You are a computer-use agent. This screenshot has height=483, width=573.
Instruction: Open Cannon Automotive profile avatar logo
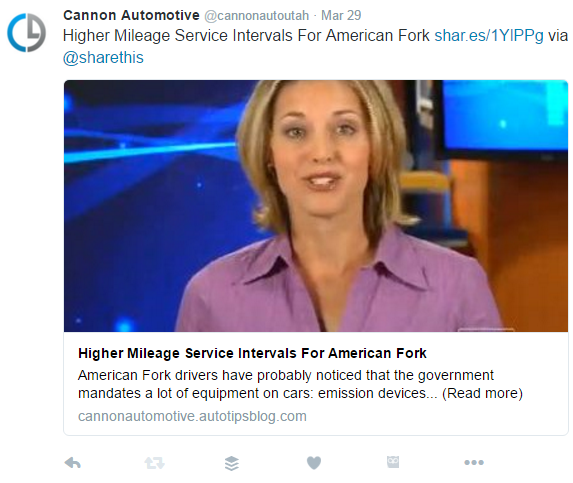click(x=27, y=33)
